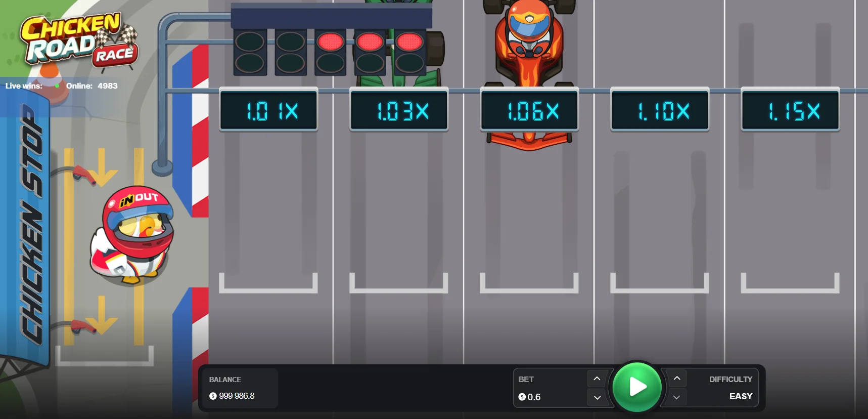This screenshot has width=868, height=419.
Task: Click the first unlit start light
Action: coord(250,41)
